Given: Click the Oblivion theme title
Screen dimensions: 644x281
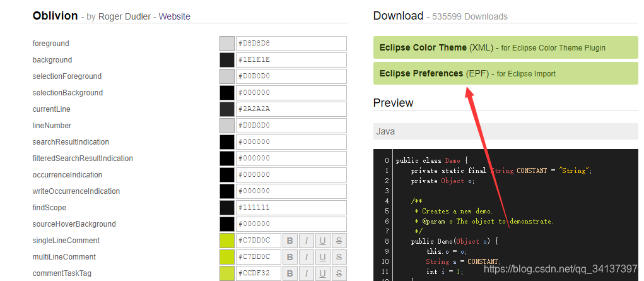Looking at the screenshot, I should pyautogui.click(x=55, y=16).
